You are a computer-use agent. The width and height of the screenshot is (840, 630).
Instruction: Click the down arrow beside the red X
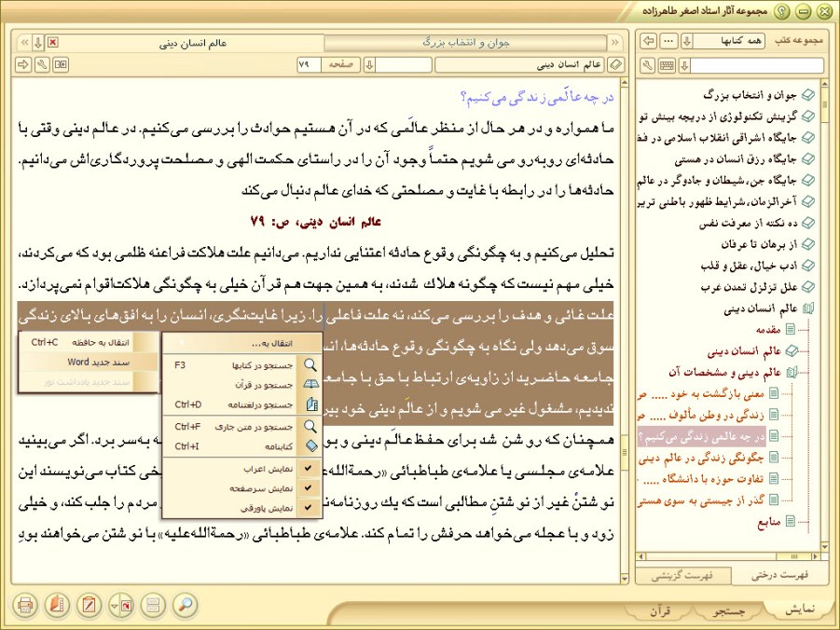point(38,42)
